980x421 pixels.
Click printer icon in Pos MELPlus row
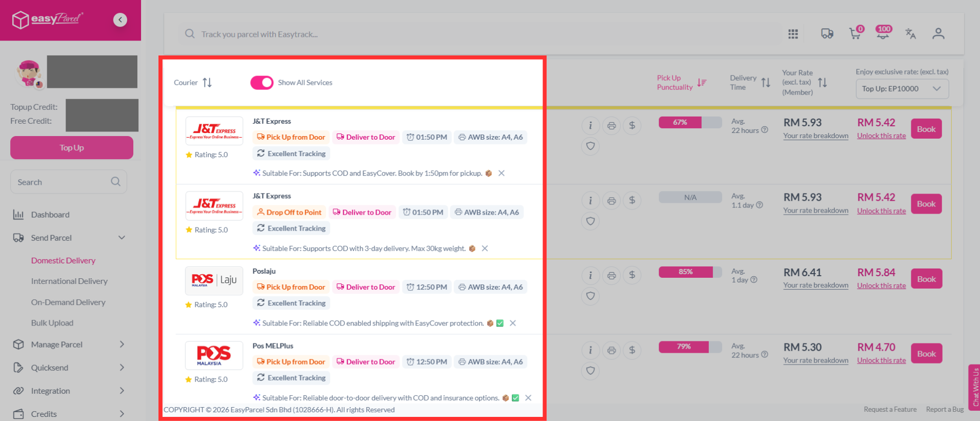coord(611,350)
